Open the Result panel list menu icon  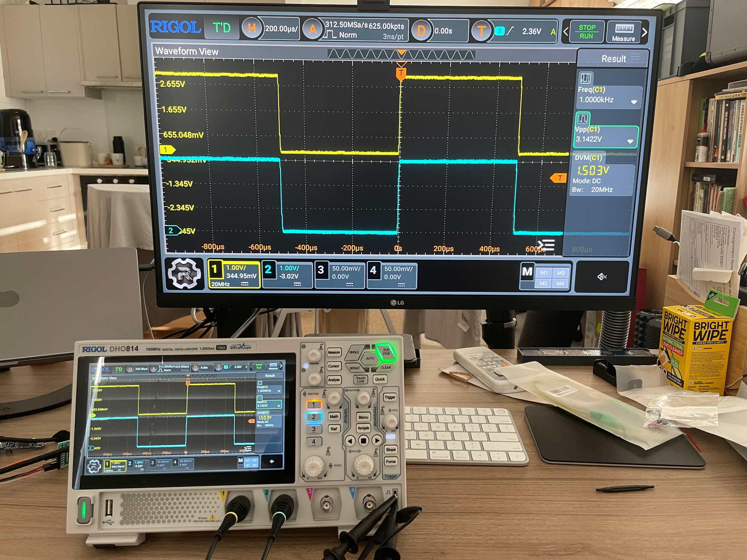pyautogui.click(x=635, y=57)
